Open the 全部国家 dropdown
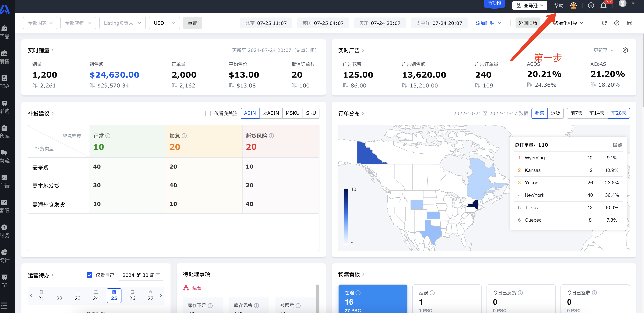The height and width of the screenshot is (313, 644). click(x=40, y=23)
